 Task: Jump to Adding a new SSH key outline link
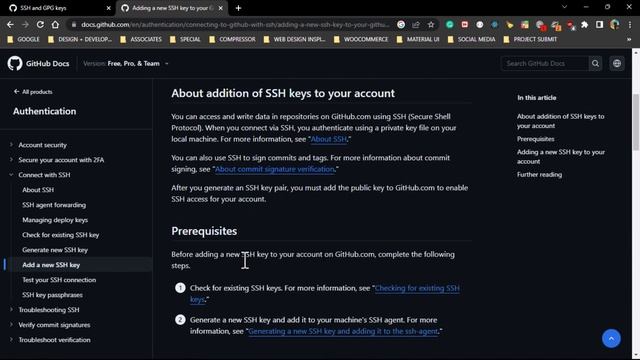tap(561, 156)
